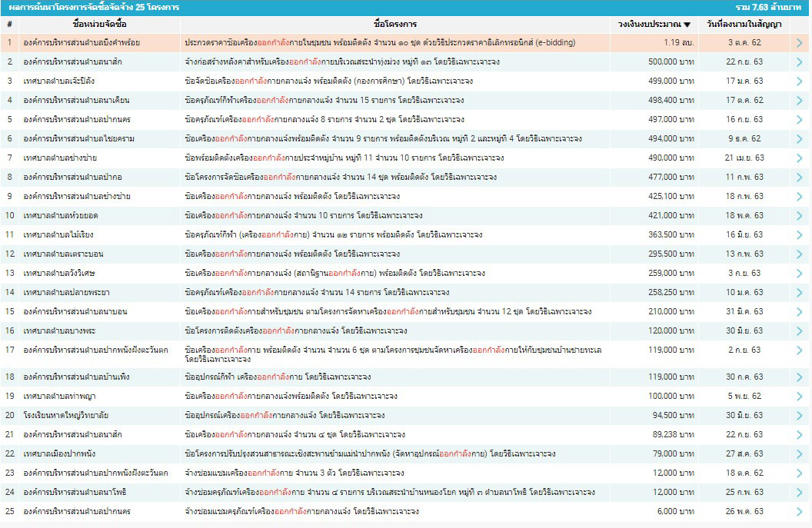Expand row 17 using its chevron
The height and width of the screenshot is (528, 812).
800,354
